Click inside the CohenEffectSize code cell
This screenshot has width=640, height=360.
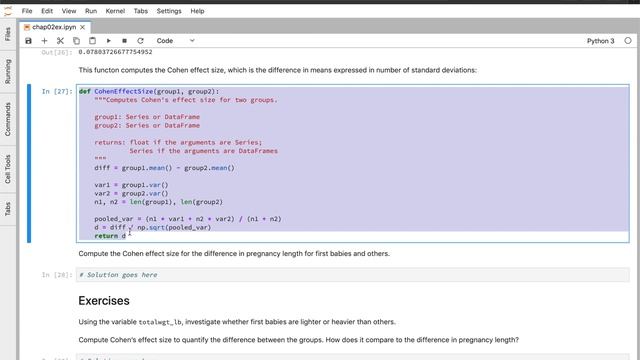(353, 164)
